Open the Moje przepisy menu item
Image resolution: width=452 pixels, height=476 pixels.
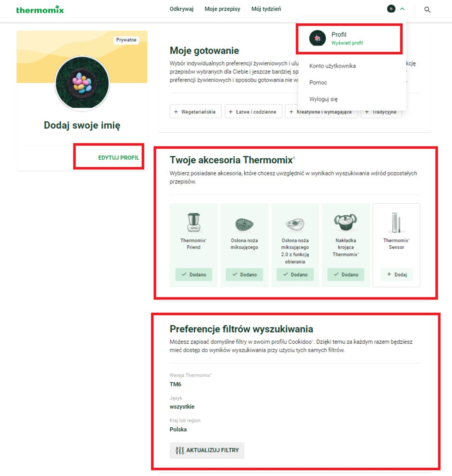pos(222,9)
